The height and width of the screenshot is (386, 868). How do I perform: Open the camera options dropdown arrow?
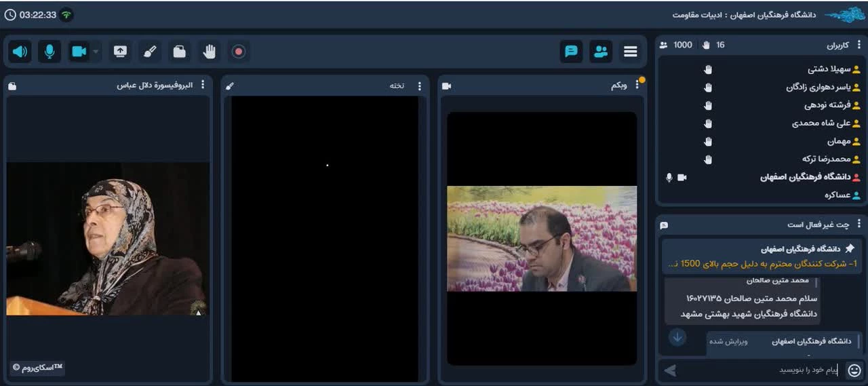[96, 52]
